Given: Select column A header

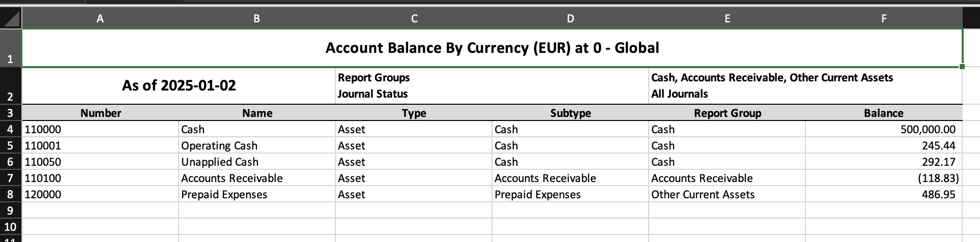Looking at the screenshot, I should tap(100, 19).
